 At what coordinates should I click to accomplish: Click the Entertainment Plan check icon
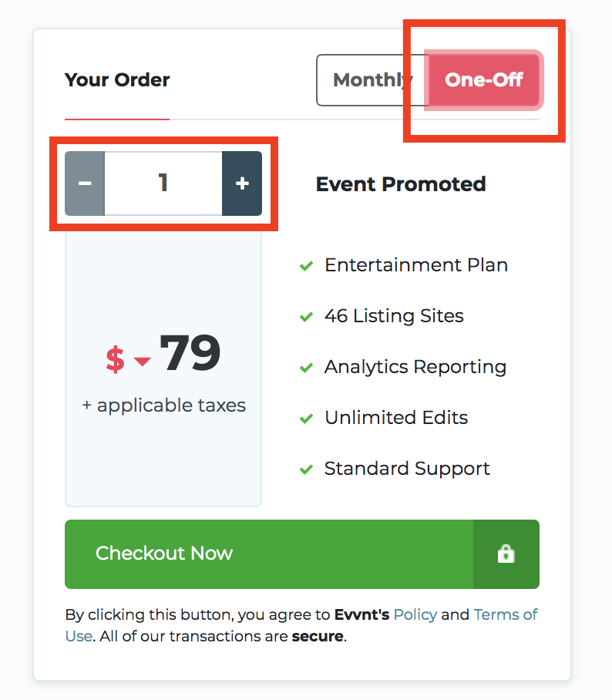306,266
